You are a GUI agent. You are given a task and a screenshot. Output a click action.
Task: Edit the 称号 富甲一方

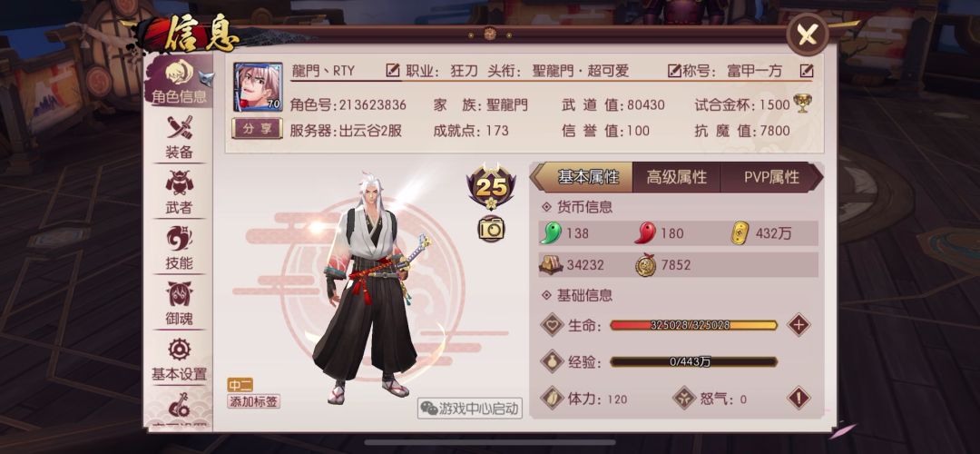[x=807, y=71]
